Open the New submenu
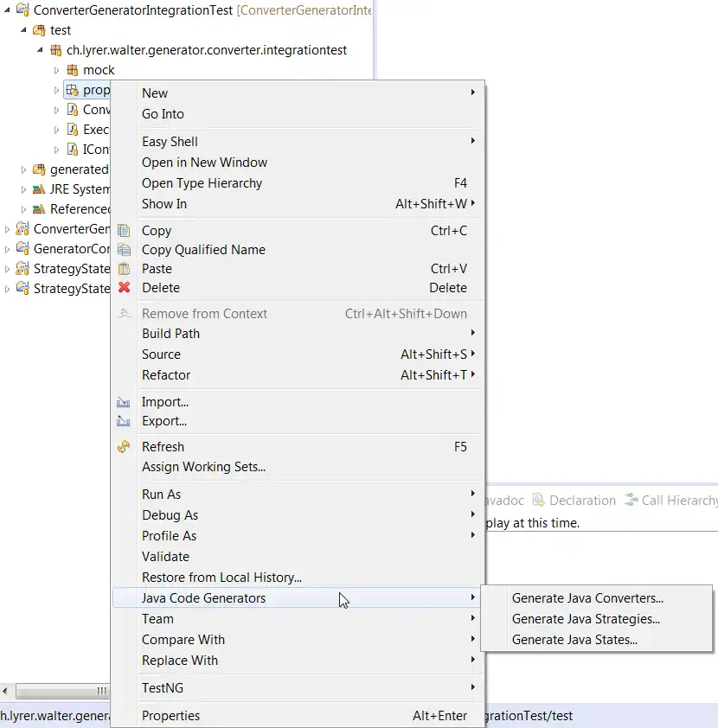Image resolution: width=718 pixels, height=728 pixels. coord(298,93)
